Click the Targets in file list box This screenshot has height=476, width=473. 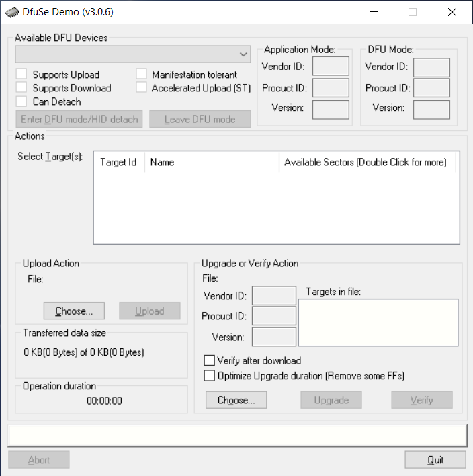(378, 323)
